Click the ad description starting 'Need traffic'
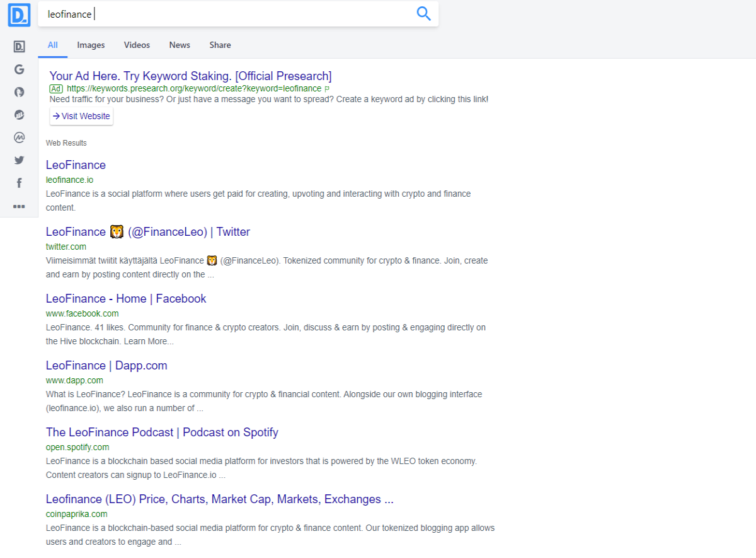Image resolution: width=756 pixels, height=558 pixels. click(x=269, y=100)
